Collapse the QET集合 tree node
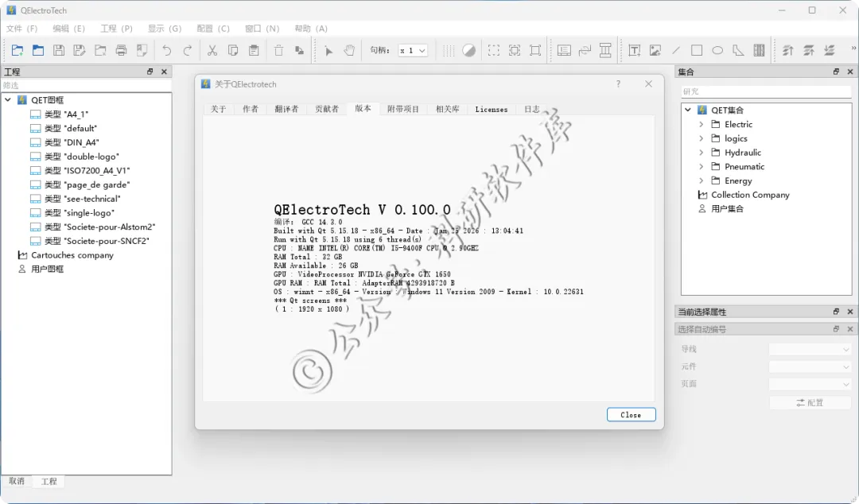The width and height of the screenshot is (859, 504). (688, 110)
